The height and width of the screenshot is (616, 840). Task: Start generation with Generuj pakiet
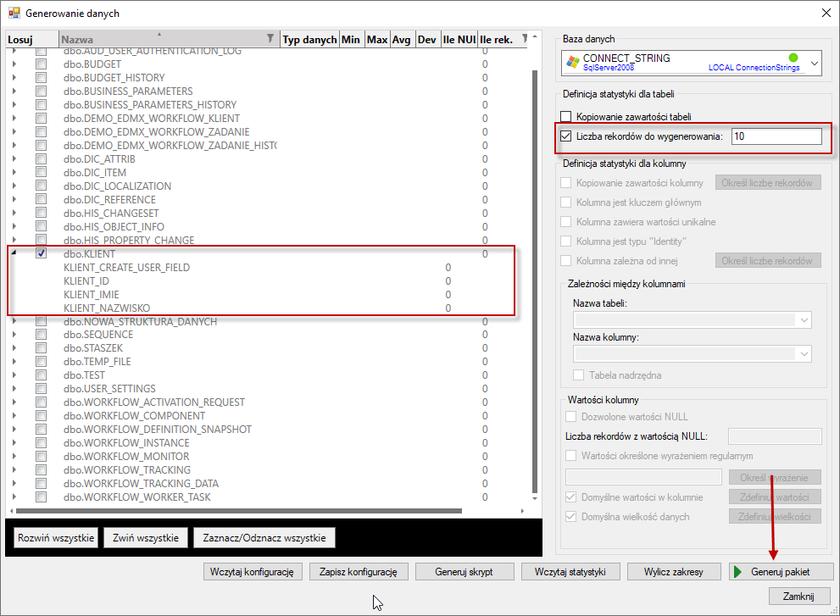click(x=781, y=572)
